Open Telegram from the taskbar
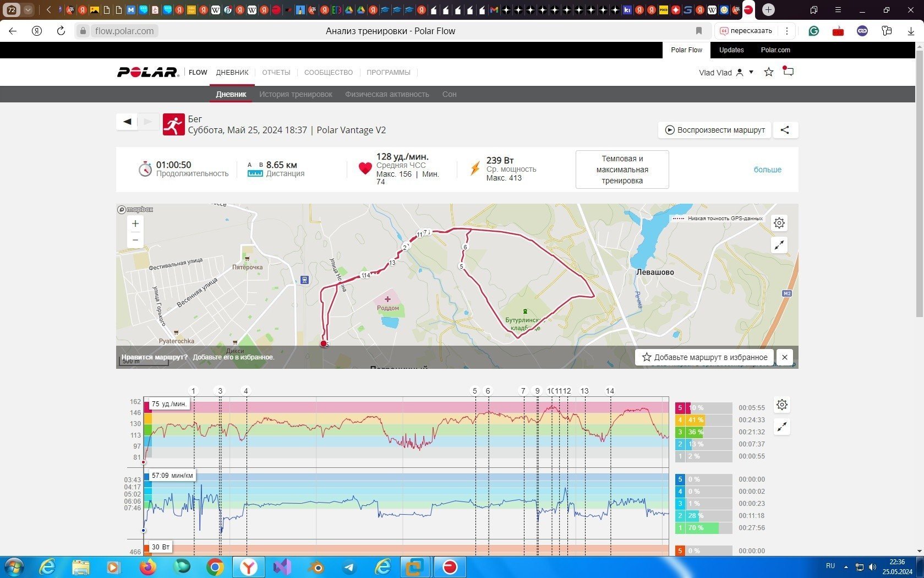924x578 pixels. click(349, 567)
